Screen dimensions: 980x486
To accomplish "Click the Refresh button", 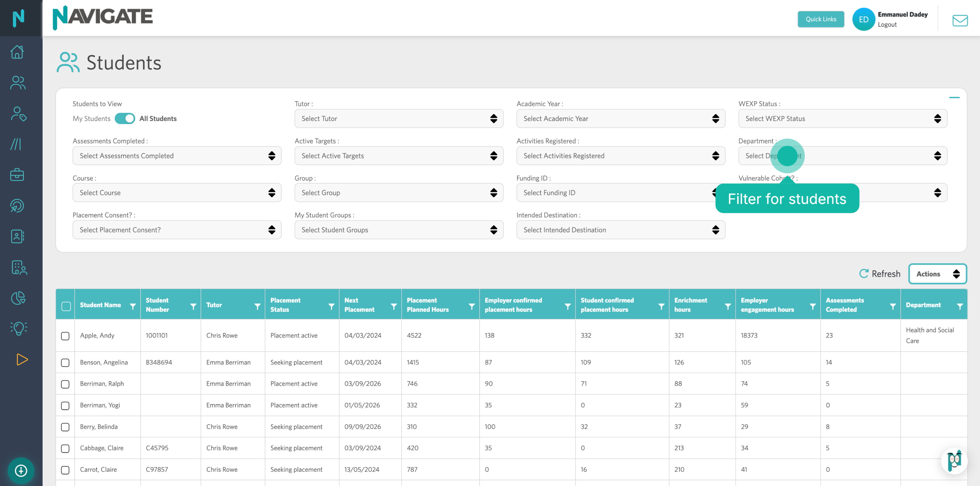I will [x=880, y=274].
